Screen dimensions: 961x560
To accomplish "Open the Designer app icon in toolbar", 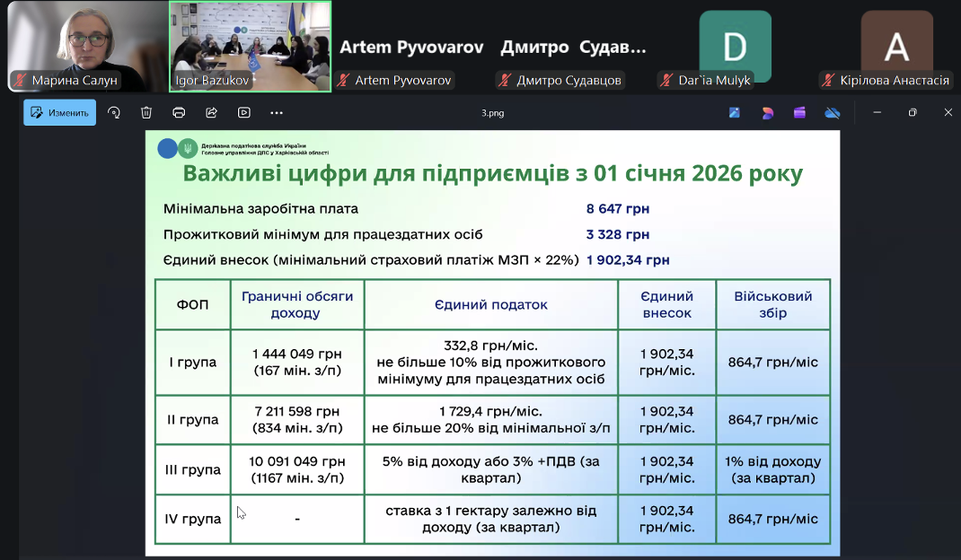I will tap(767, 112).
